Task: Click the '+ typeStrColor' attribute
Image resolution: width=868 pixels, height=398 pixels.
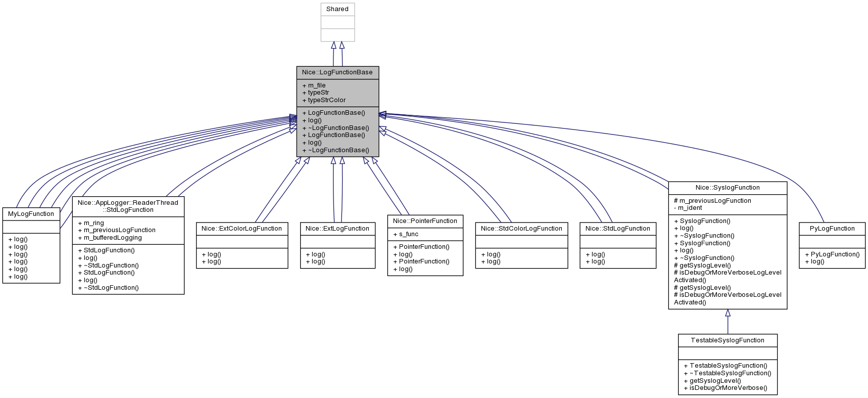Action: click(324, 100)
